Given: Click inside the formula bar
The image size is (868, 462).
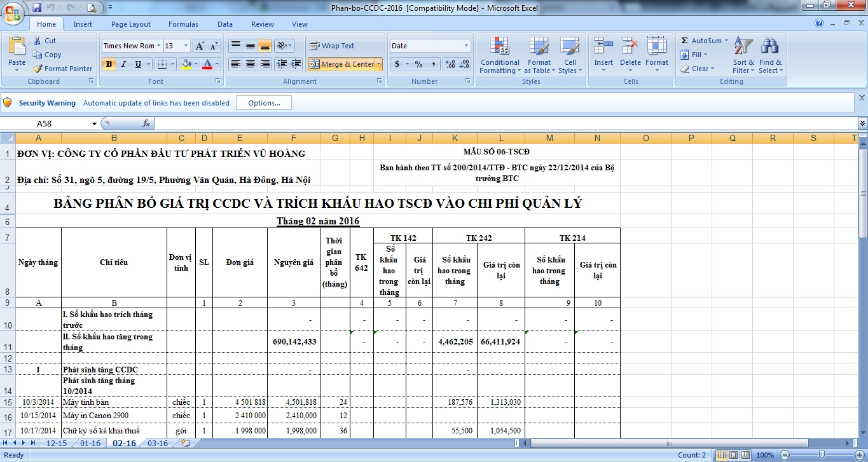Looking at the screenshot, I should [x=502, y=123].
